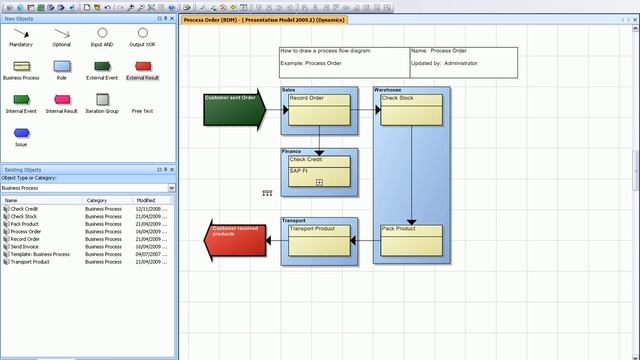Select the Check Credit process box
The width and height of the screenshot is (640, 360).
[x=319, y=171]
